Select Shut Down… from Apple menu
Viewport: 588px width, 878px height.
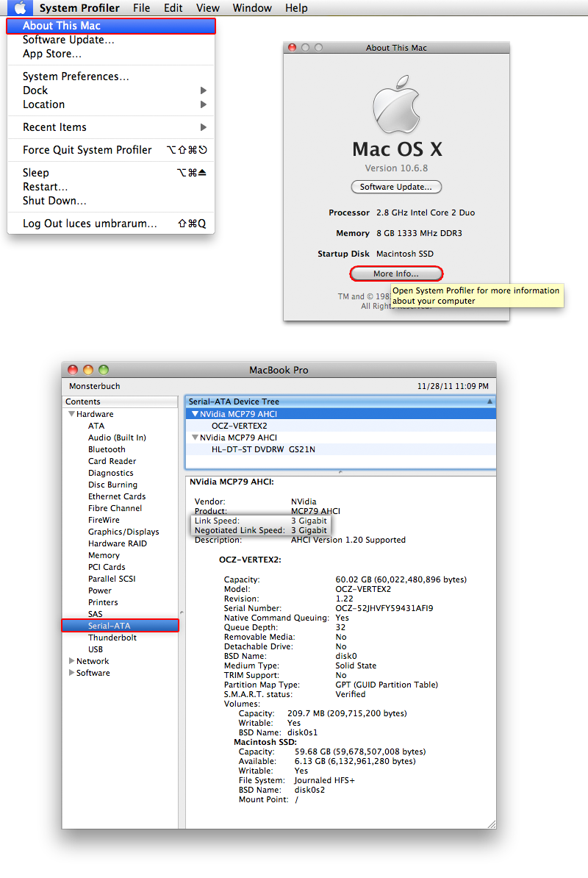coord(111,201)
